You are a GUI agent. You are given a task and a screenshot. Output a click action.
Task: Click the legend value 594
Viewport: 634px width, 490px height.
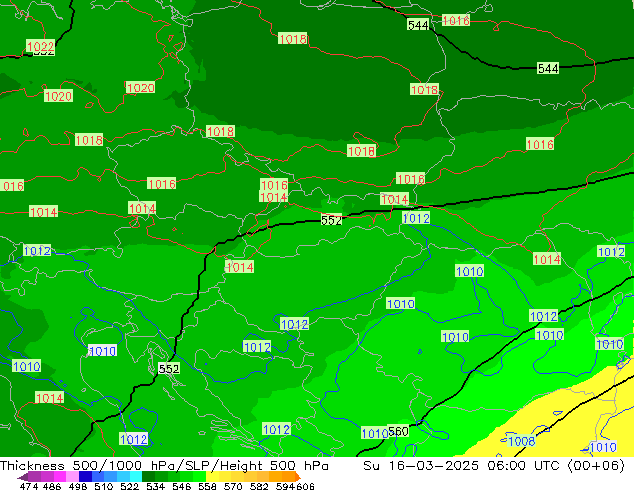point(284,486)
